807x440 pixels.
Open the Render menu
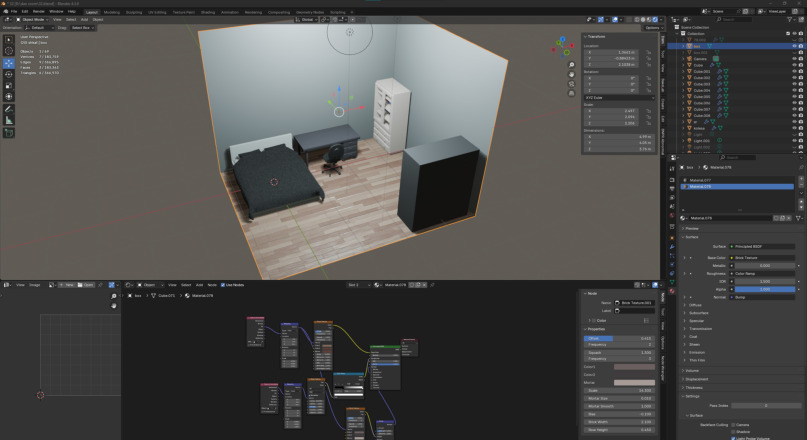pos(38,11)
